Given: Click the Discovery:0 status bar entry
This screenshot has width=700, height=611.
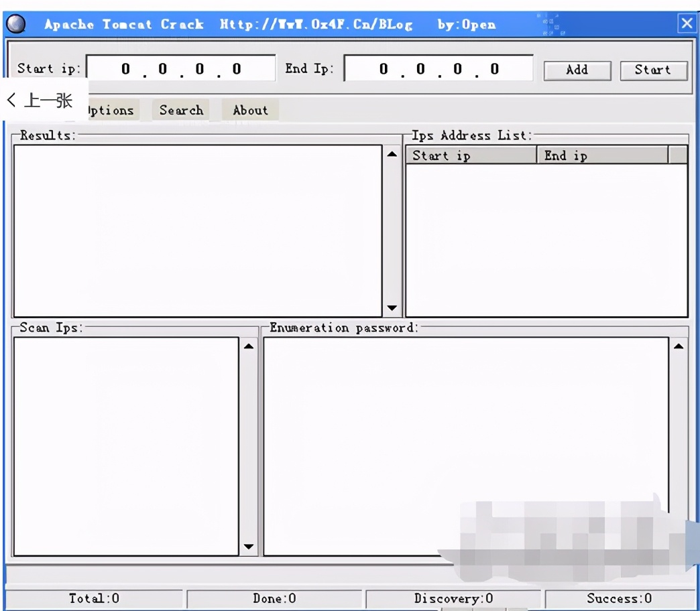Looking at the screenshot, I should (x=453, y=598).
